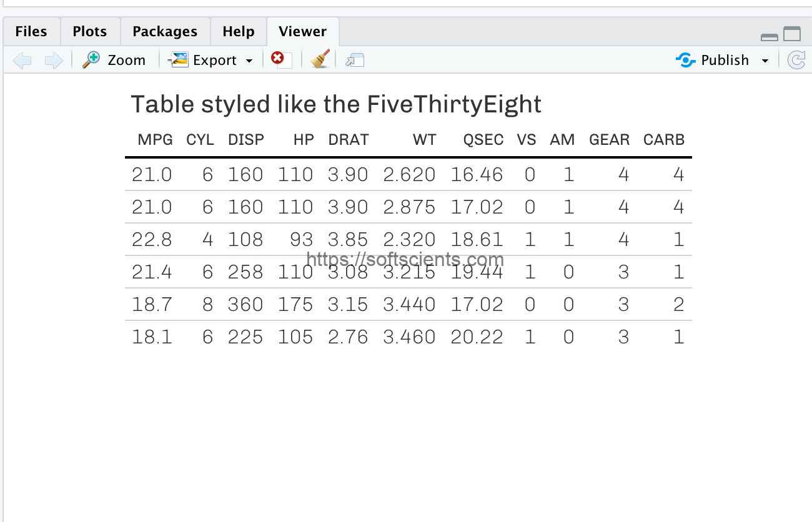The height and width of the screenshot is (522, 812).
Task: Click the CARB column header
Action: point(664,140)
